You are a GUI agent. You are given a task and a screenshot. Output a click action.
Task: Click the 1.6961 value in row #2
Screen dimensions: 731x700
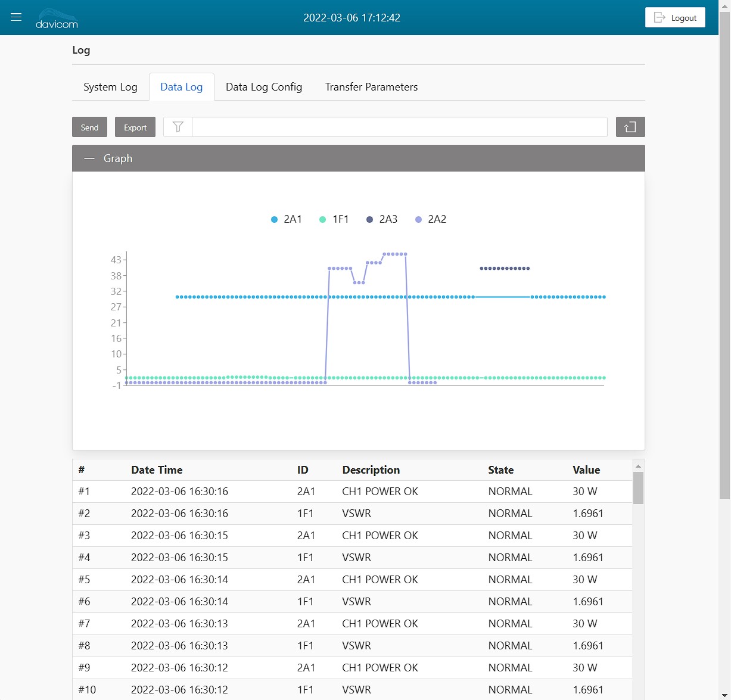[x=588, y=514]
